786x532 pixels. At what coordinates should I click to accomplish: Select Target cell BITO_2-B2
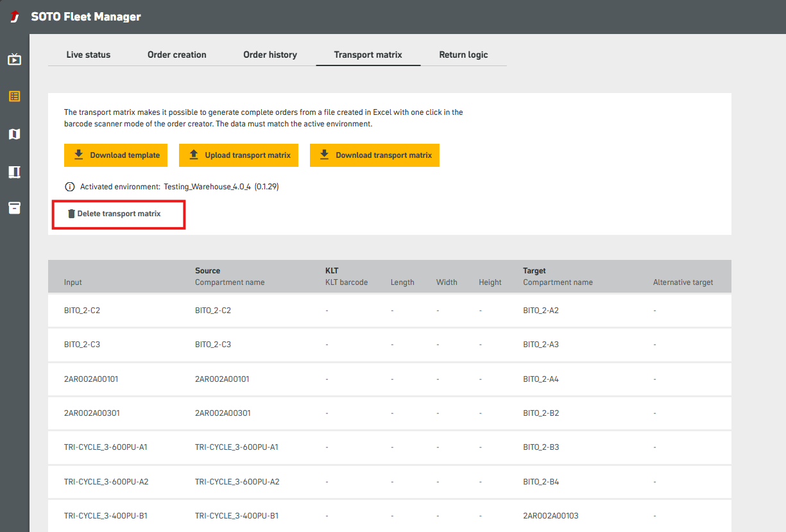[x=541, y=413]
